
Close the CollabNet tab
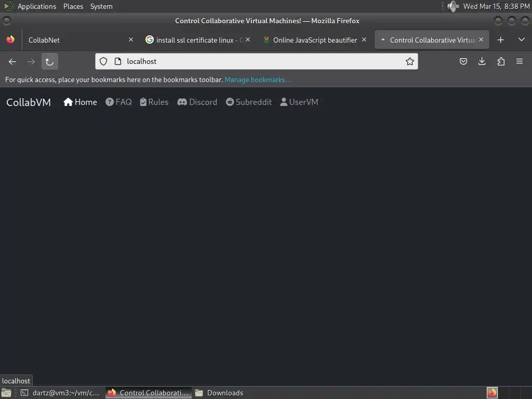(131, 39)
